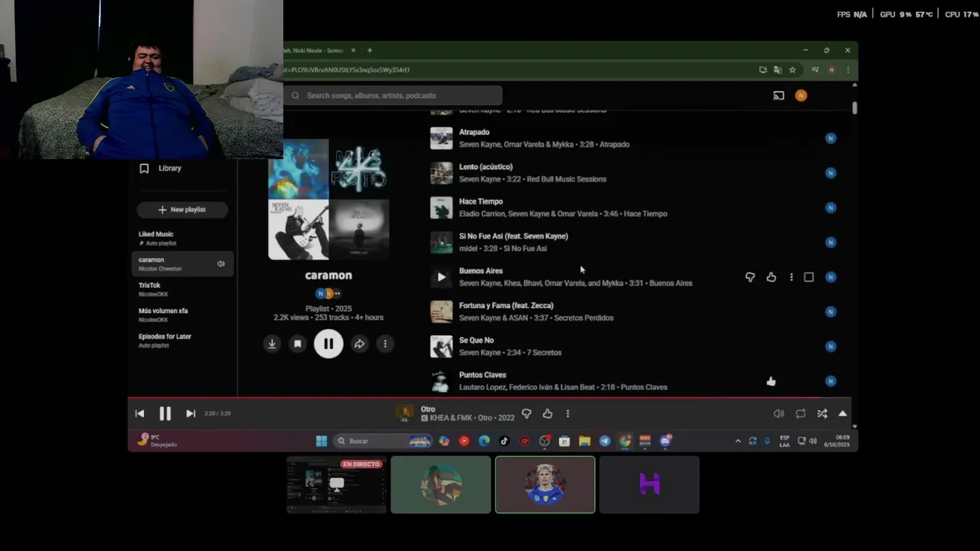Click the taskbar Buscar search box
The height and width of the screenshot is (551, 980).
[384, 441]
